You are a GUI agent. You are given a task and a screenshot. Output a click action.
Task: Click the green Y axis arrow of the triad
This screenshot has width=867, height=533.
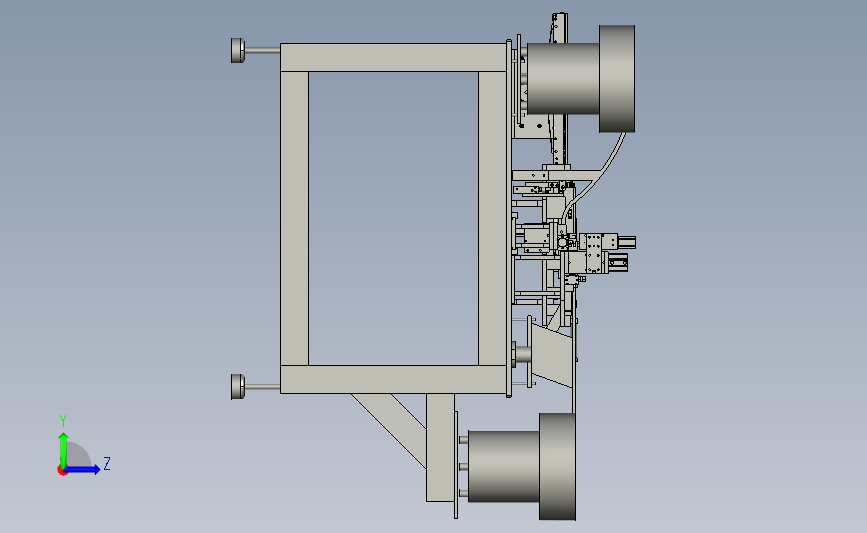[x=63, y=449]
